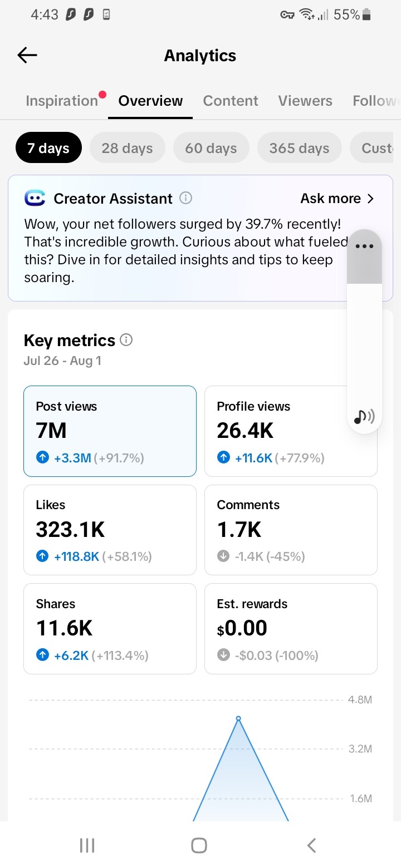Open the Inspiration tab

[62, 101]
